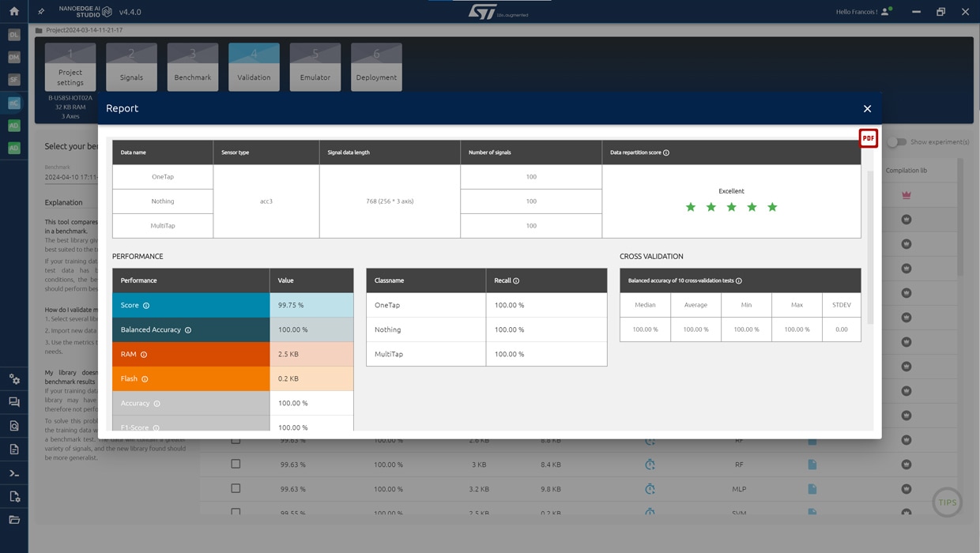Go to the Signals step tab

click(x=131, y=67)
